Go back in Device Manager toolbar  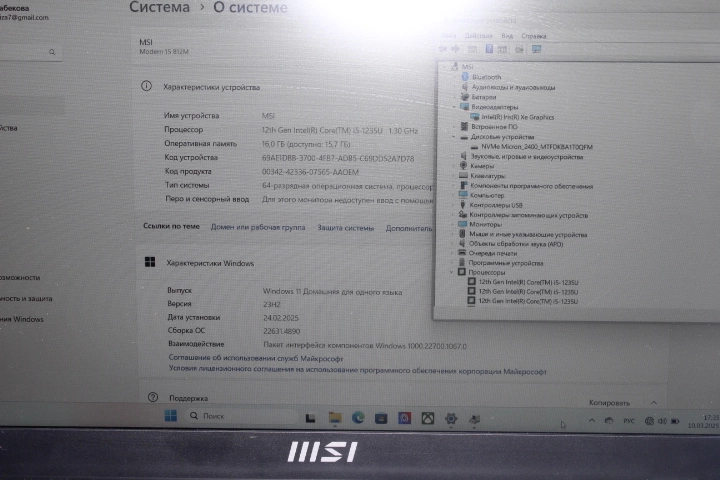pyautogui.click(x=443, y=49)
